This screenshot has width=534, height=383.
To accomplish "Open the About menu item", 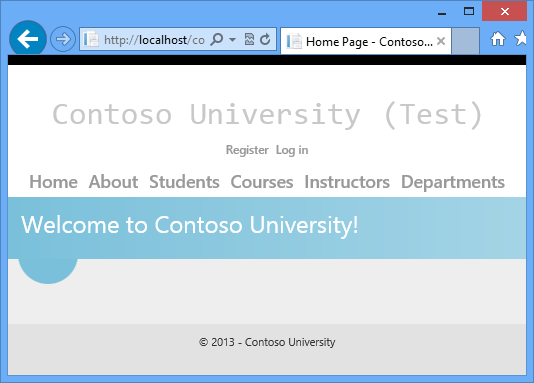I will click(x=113, y=181).
